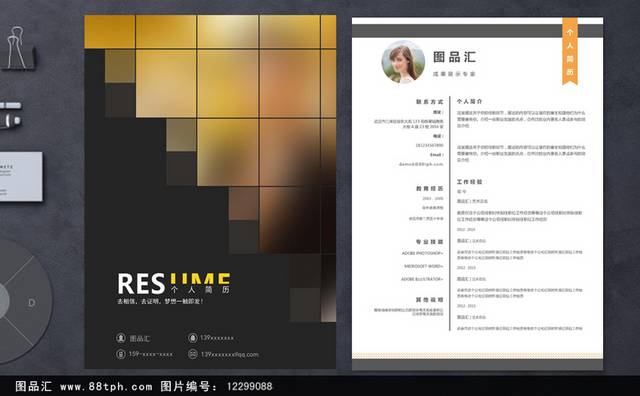
Task: Click the MICROSOFT WORD skill entry
Action: pyautogui.click(x=424, y=266)
